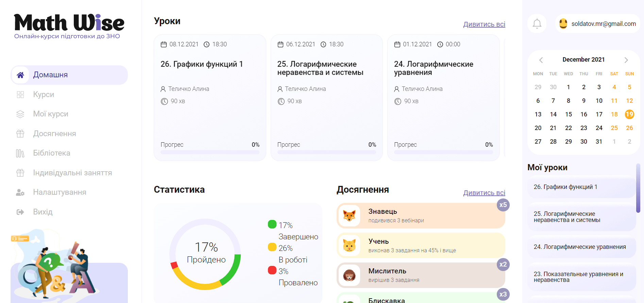Click Мої уроки list scrollbar
Viewport: 644px width, 303px height.
(x=638, y=188)
